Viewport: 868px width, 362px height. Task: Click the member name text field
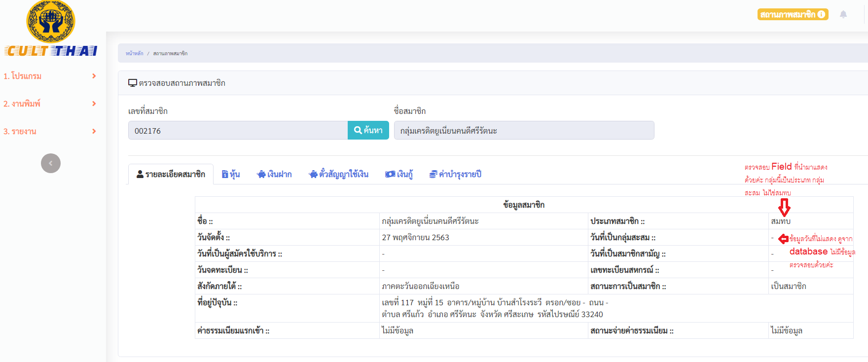click(x=524, y=131)
